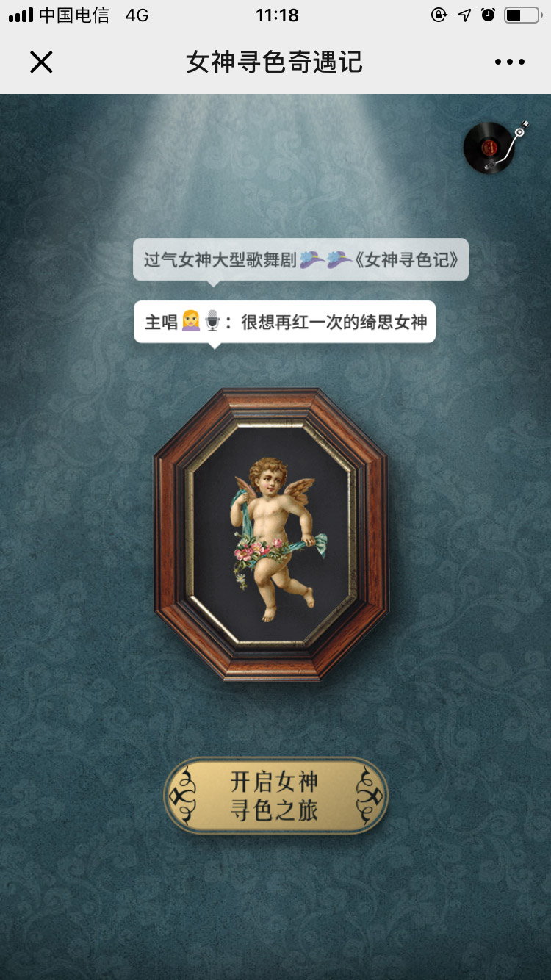
Task: Tap the rotation lock status icon
Action: tap(439, 15)
